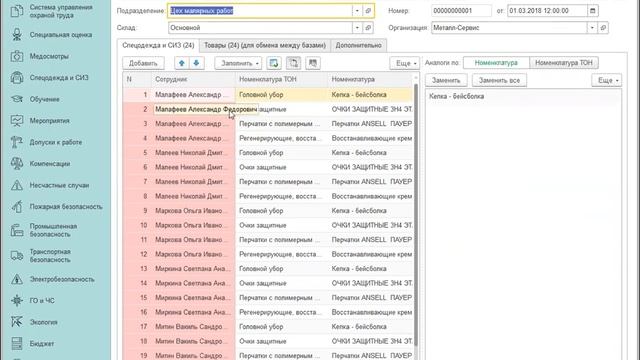Open Экология sidebar icon
This screenshot has height=360, width=640.
(17, 322)
